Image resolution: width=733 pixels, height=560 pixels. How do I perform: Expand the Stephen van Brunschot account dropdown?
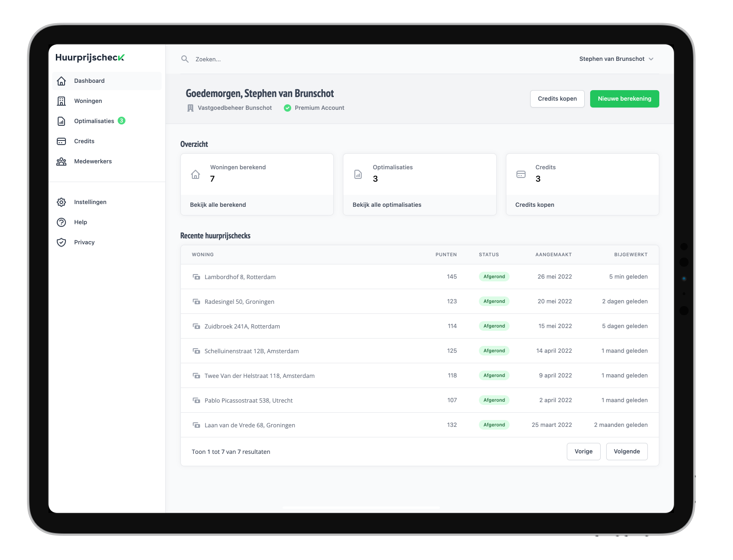(x=616, y=59)
